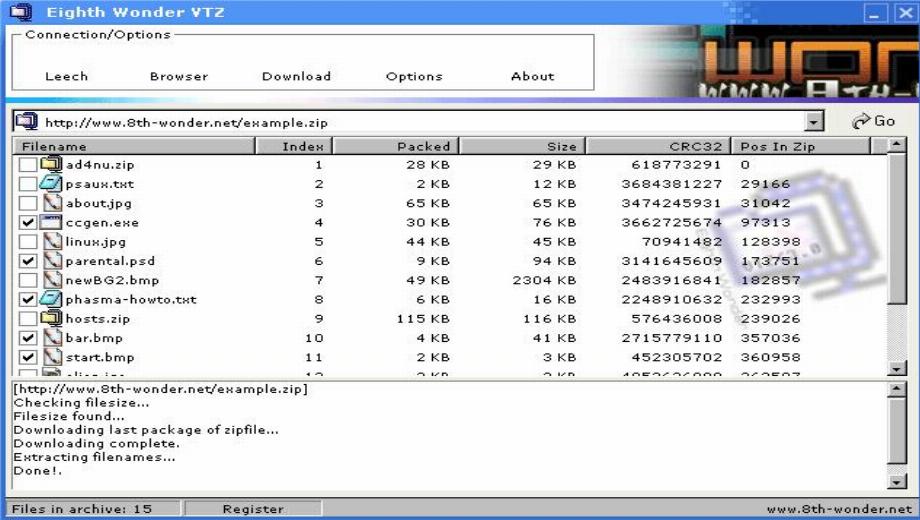Open the Browser tab

pos(179,76)
